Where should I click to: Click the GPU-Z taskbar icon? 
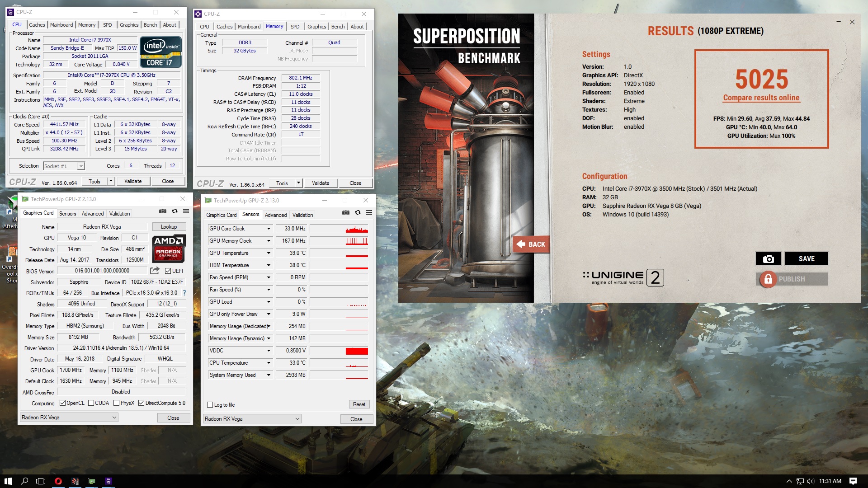[x=92, y=481]
